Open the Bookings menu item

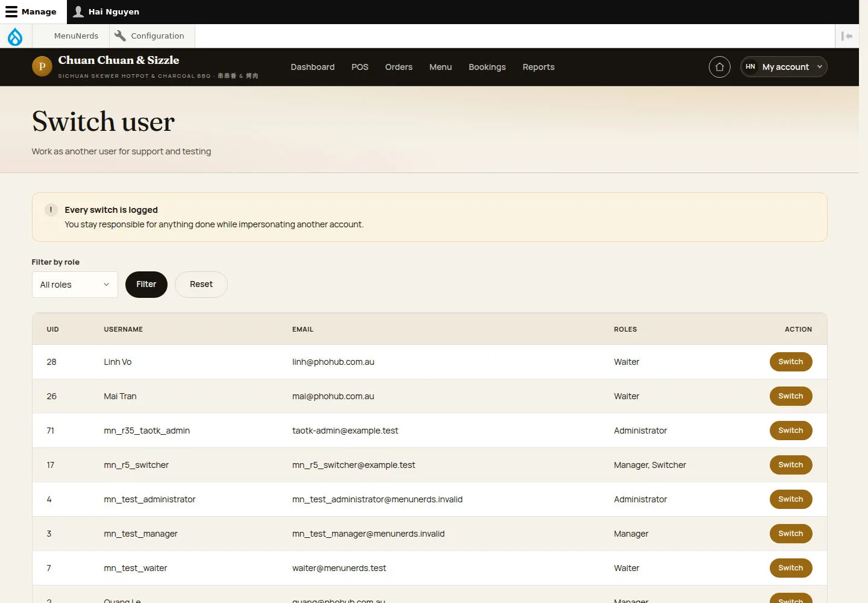[487, 67]
